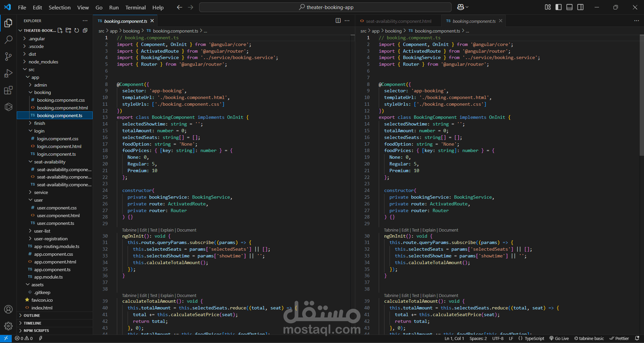
Task: Toggle the secondary side bar
Action: (580, 7)
